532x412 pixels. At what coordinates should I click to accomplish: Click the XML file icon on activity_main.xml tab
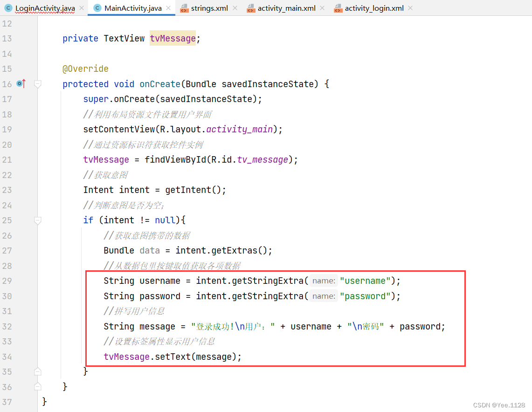coord(251,8)
